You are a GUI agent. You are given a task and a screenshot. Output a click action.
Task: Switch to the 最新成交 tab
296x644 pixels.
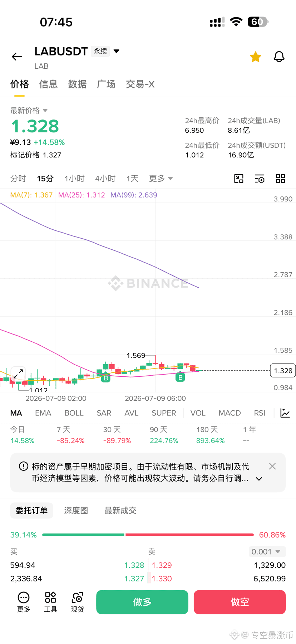click(120, 511)
